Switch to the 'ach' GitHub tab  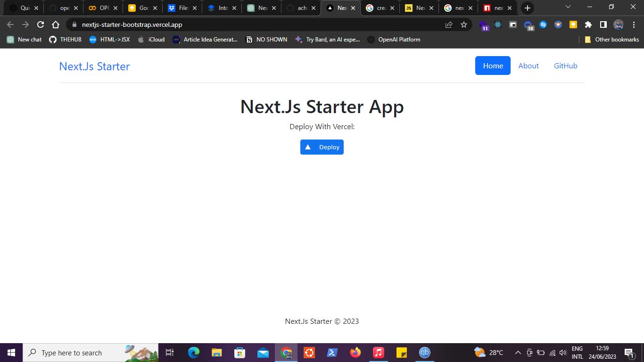pyautogui.click(x=302, y=8)
